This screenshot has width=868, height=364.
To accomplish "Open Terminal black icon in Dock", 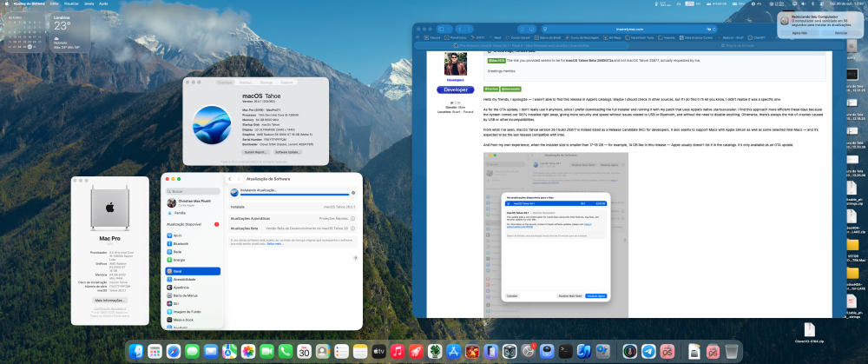I will tap(566, 351).
